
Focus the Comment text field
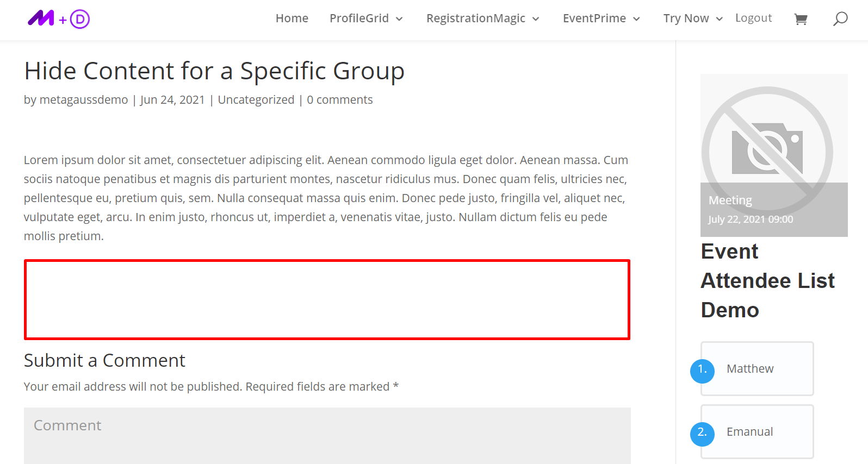(327, 435)
